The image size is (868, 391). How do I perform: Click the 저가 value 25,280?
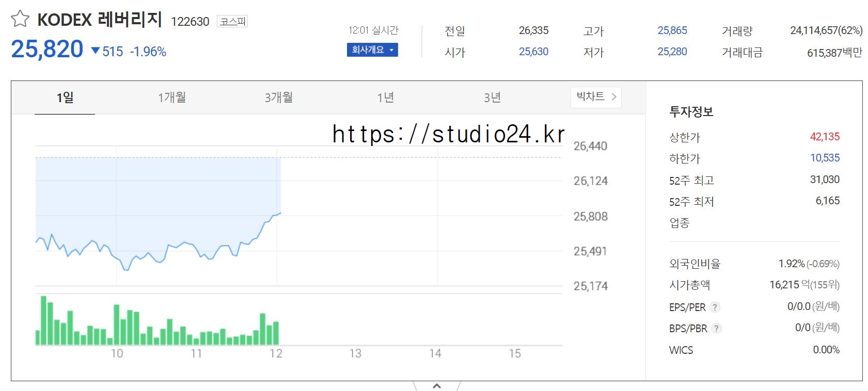672,52
